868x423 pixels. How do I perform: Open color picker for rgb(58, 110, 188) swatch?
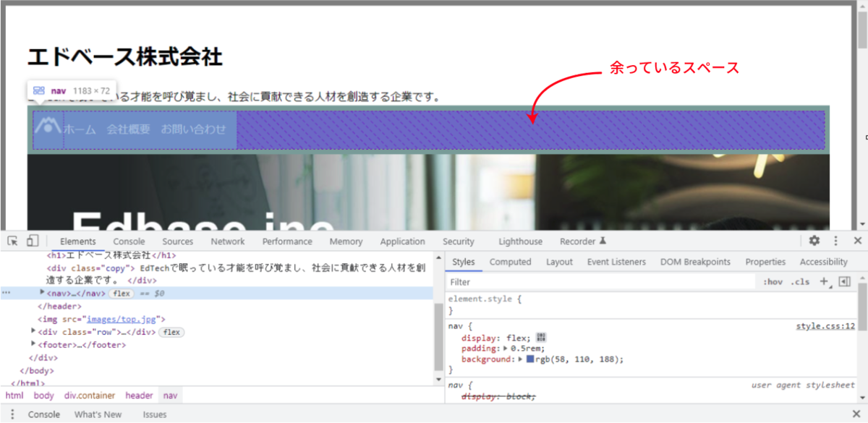(x=530, y=359)
